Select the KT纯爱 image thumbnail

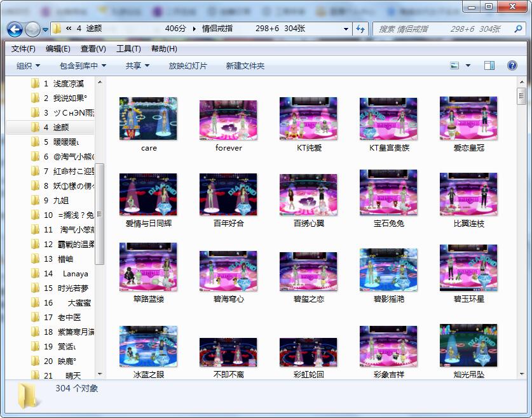(x=308, y=119)
